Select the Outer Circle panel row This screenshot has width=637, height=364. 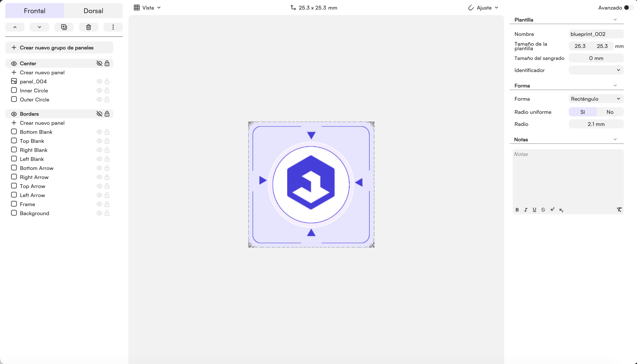click(59, 99)
